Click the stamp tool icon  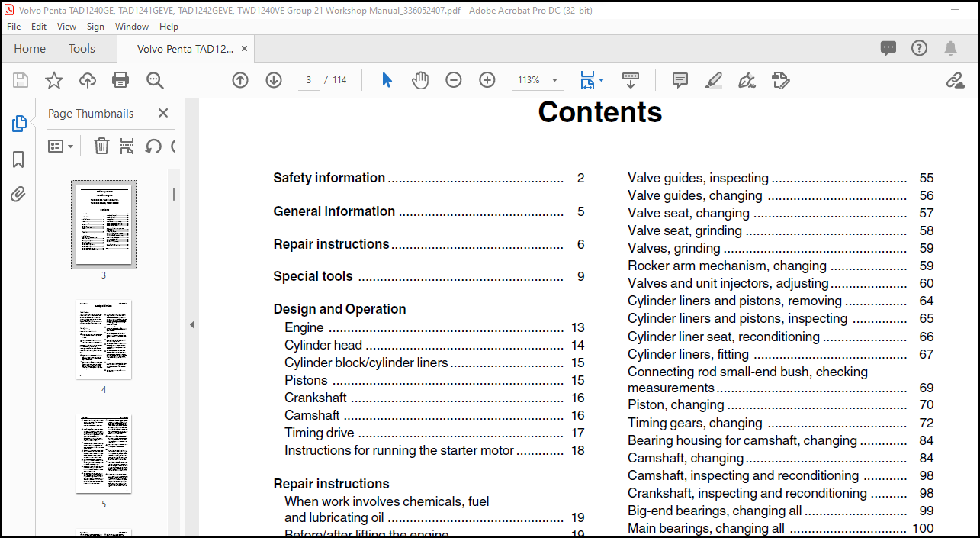pos(780,80)
